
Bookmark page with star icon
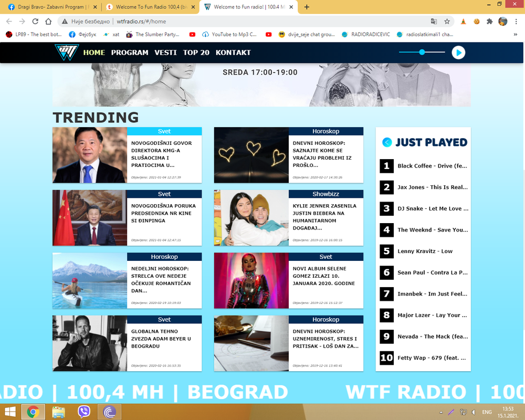(x=447, y=22)
